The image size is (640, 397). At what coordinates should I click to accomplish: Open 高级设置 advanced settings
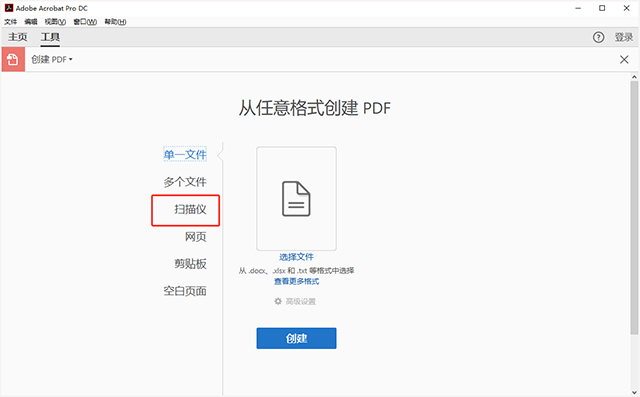coord(301,302)
